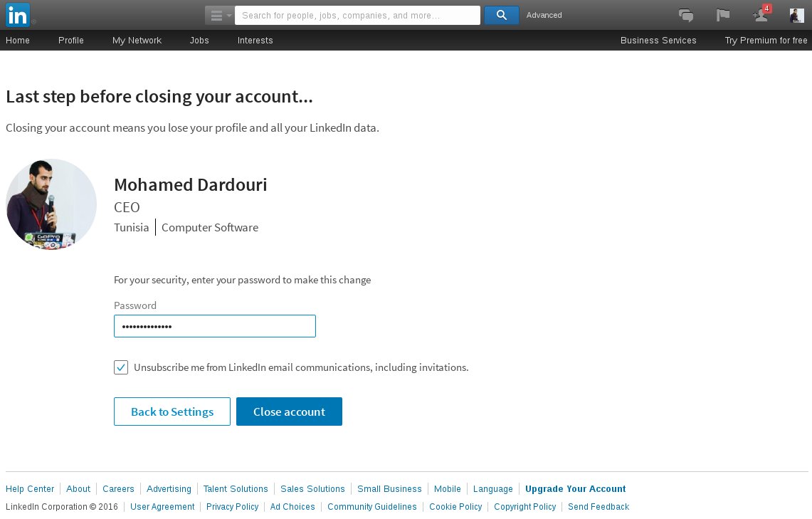Click the Back to Settings button
Image resolution: width=812 pixels, height=519 pixels.
click(172, 411)
